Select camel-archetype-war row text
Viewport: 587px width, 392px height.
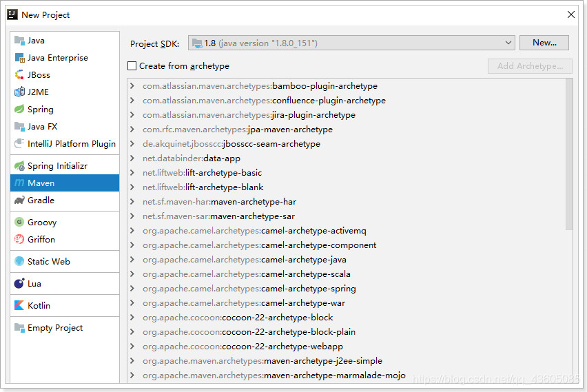pos(244,303)
